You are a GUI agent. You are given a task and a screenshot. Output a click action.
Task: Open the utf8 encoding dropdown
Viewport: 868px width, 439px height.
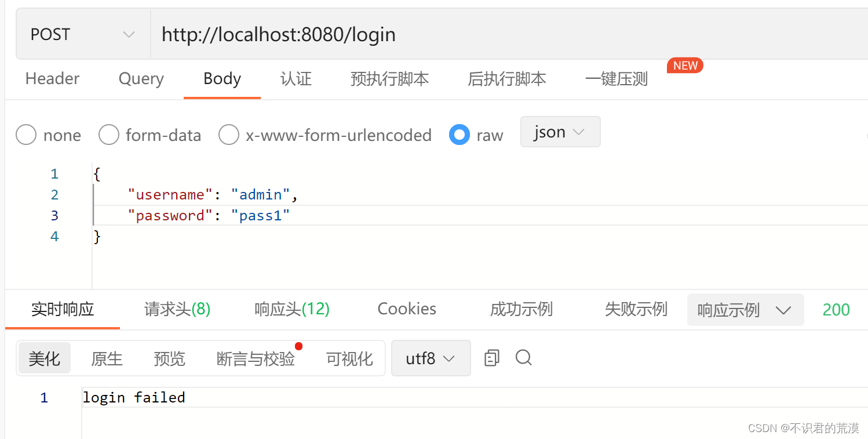431,358
